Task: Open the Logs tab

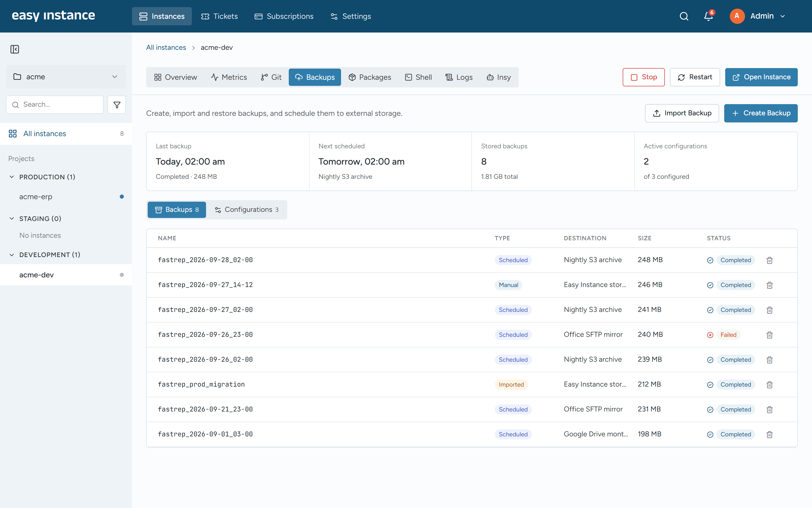Action: pyautogui.click(x=459, y=77)
